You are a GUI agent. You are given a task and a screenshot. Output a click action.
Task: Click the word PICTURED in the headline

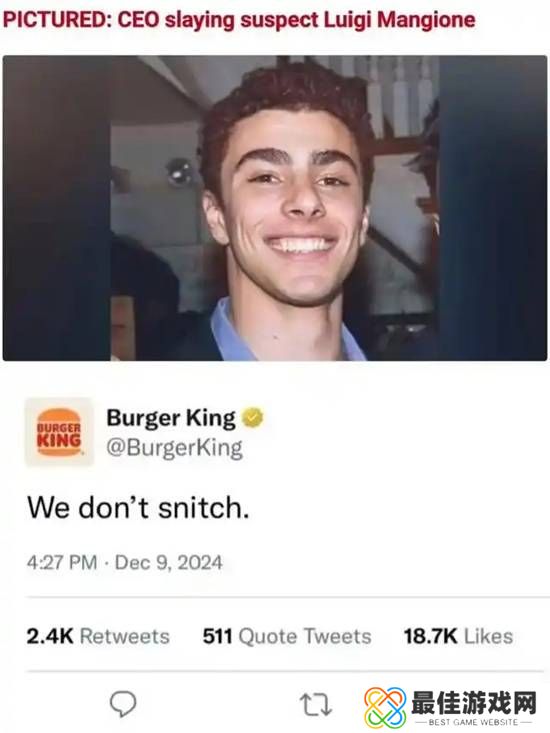pyautogui.click(x=57, y=20)
